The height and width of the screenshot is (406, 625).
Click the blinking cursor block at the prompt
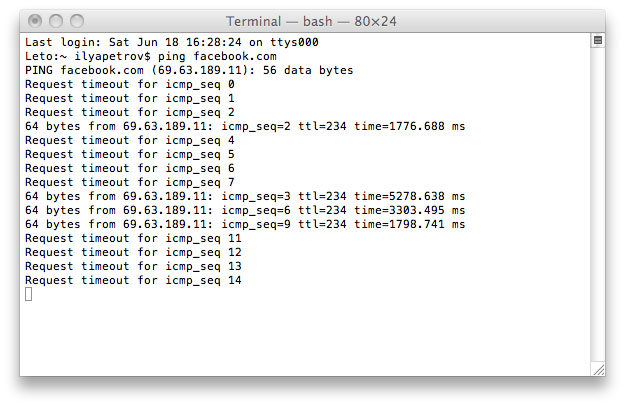point(29,294)
